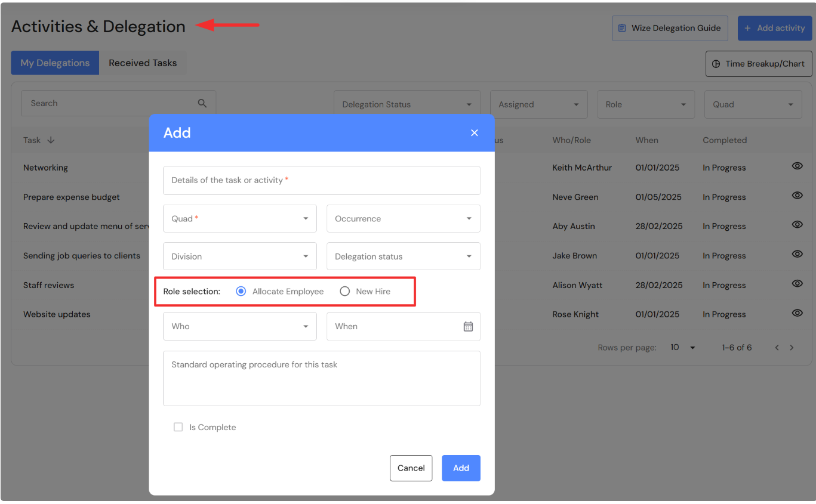
Task: Sort by Task column arrow icon
Action: pos(51,140)
